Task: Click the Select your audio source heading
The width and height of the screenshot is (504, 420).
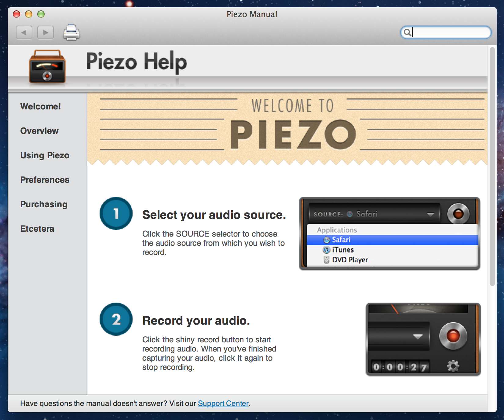Action: click(x=214, y=215)
